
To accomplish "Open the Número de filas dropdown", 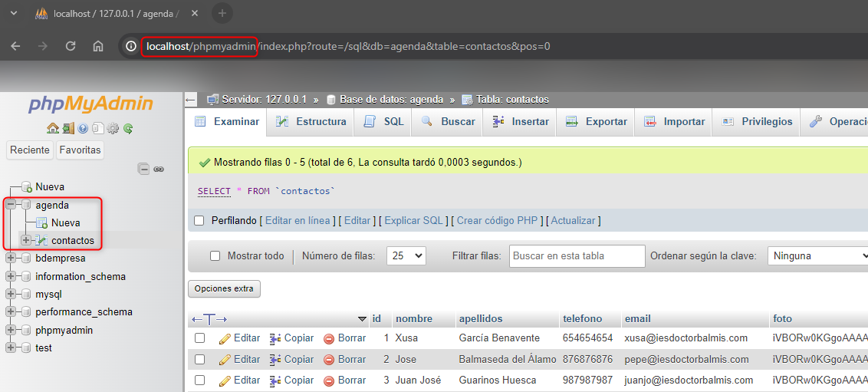I will [x=406, y=256].
